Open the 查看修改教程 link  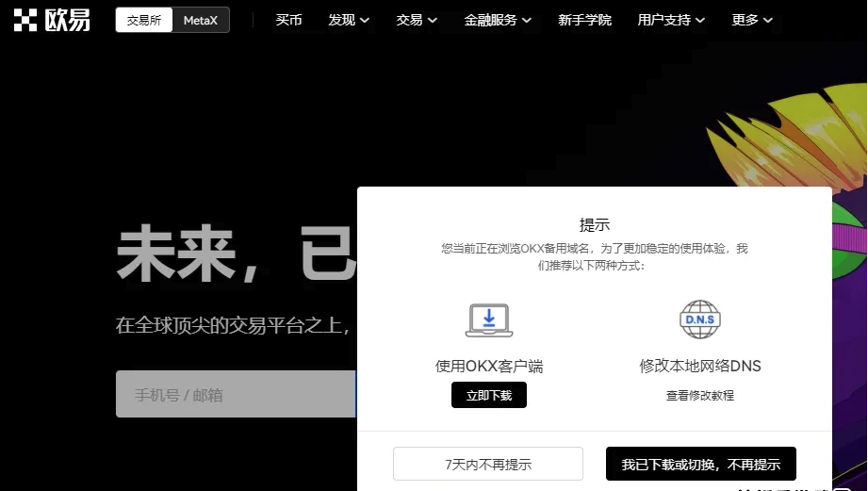[x=699, y=396]
